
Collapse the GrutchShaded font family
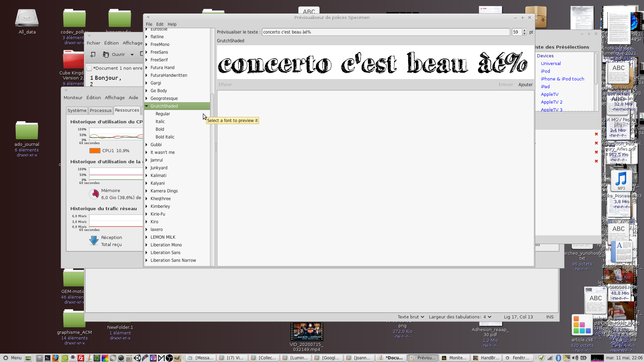pos(147,106)
